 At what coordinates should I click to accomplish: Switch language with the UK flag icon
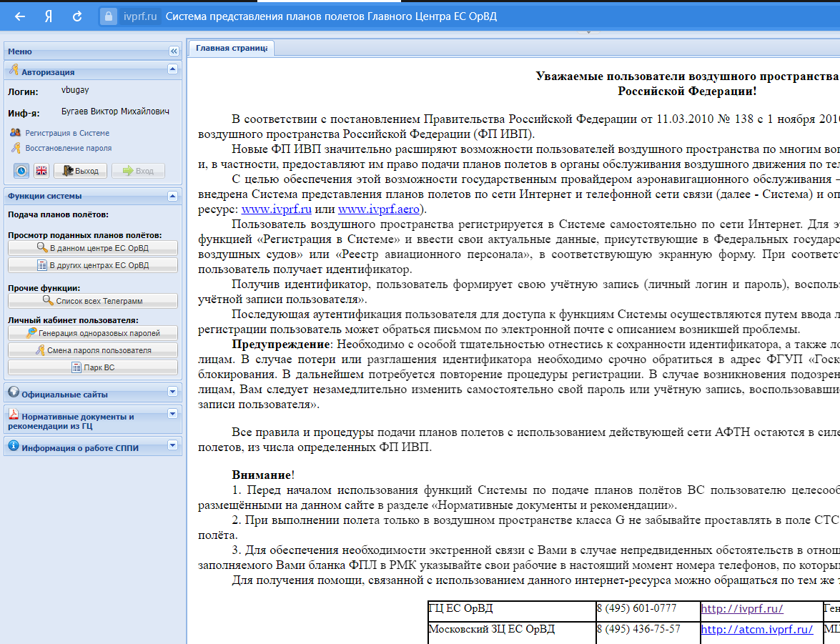tap(41, 171)
